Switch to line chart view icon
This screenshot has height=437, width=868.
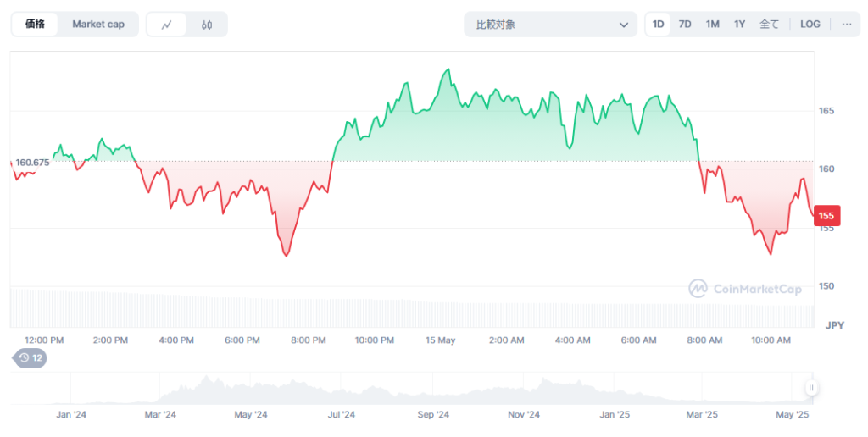click(x=167, y=25)
